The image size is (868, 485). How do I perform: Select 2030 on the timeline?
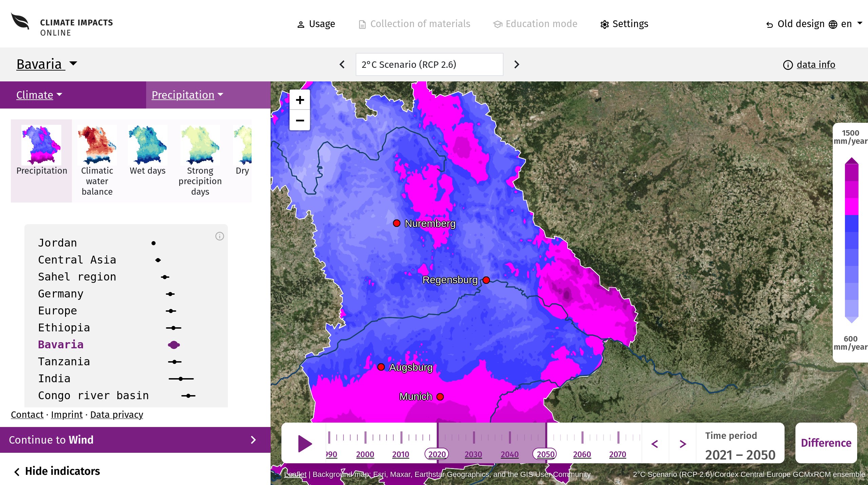[x=473, y=454]
